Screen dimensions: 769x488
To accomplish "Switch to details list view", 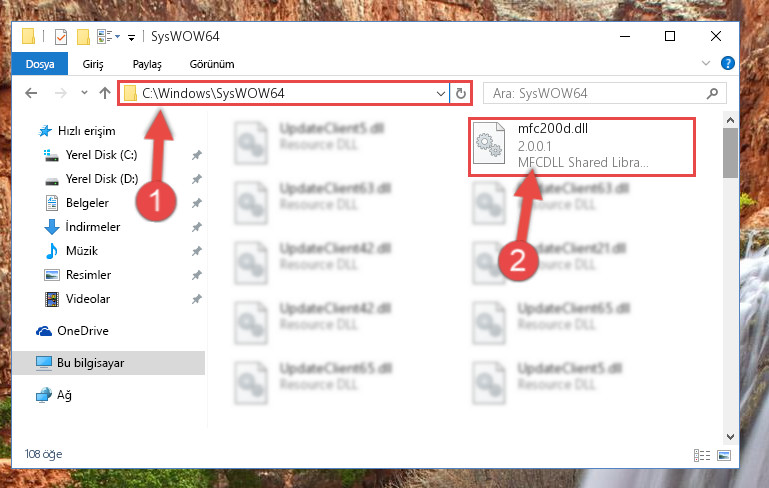I will click(702, 455).
